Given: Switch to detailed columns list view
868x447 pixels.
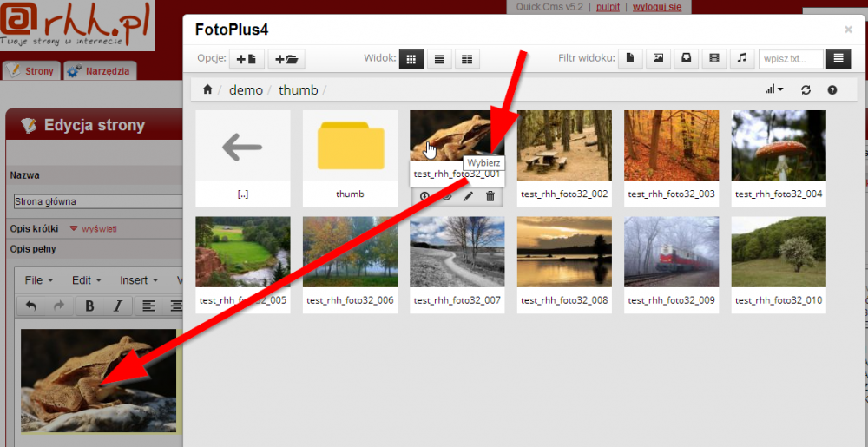Looking at the screenshot, I should point(467,59).
